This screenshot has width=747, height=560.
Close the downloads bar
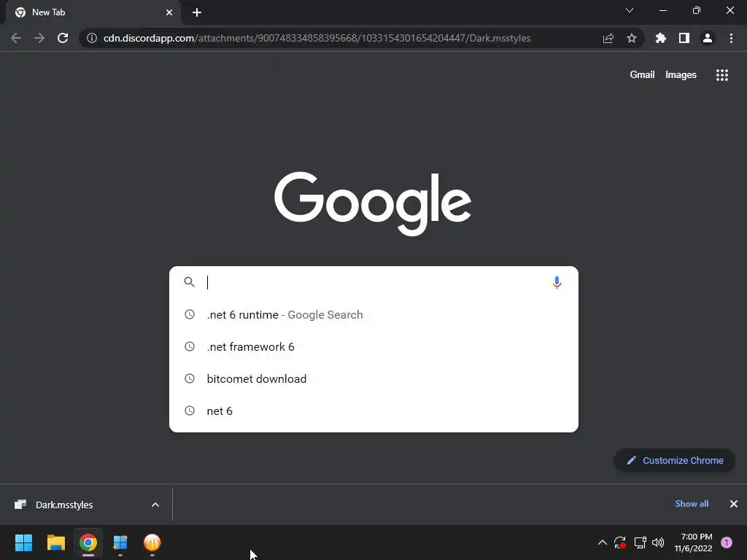point(734,504)
